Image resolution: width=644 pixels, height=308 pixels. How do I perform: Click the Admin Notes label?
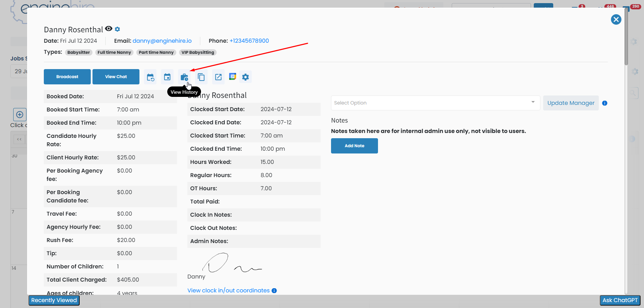[x=209, y=241]
